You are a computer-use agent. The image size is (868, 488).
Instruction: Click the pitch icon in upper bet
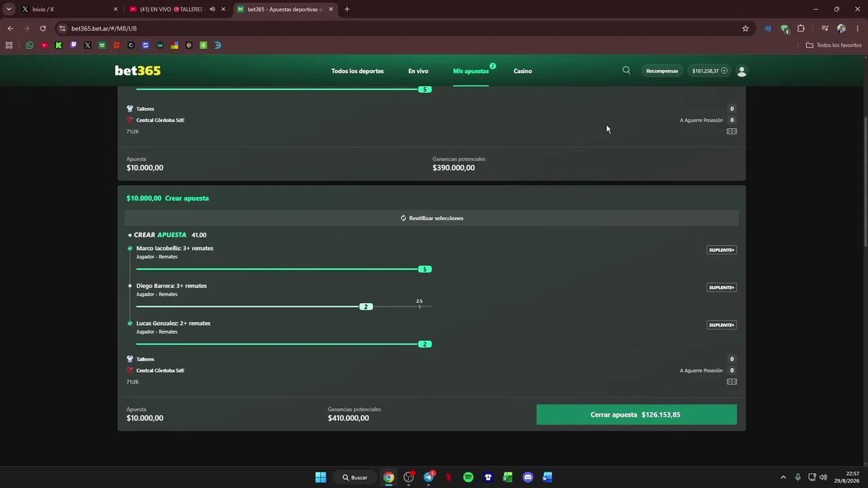[732, 131]
